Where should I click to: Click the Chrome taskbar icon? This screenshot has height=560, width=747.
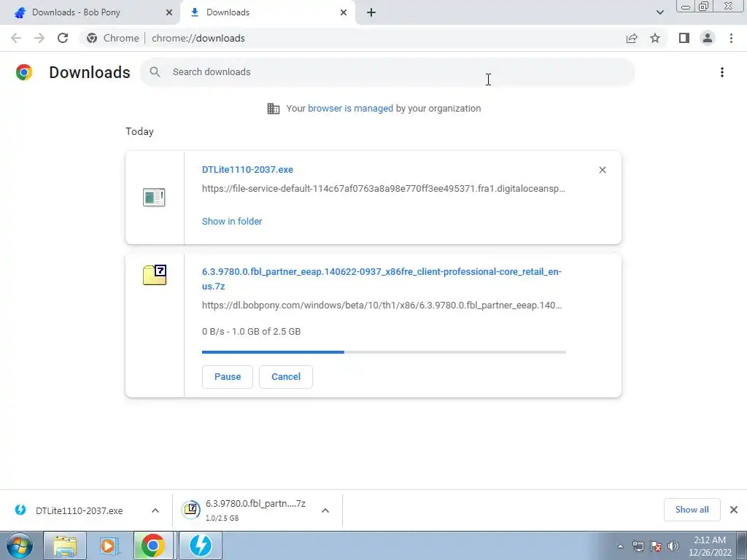[153, 545]
